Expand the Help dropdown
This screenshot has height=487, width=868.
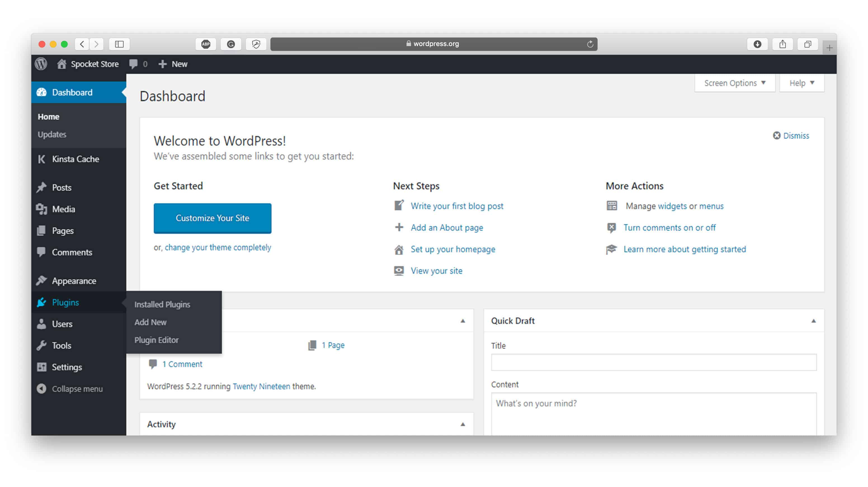pos(802,83)
